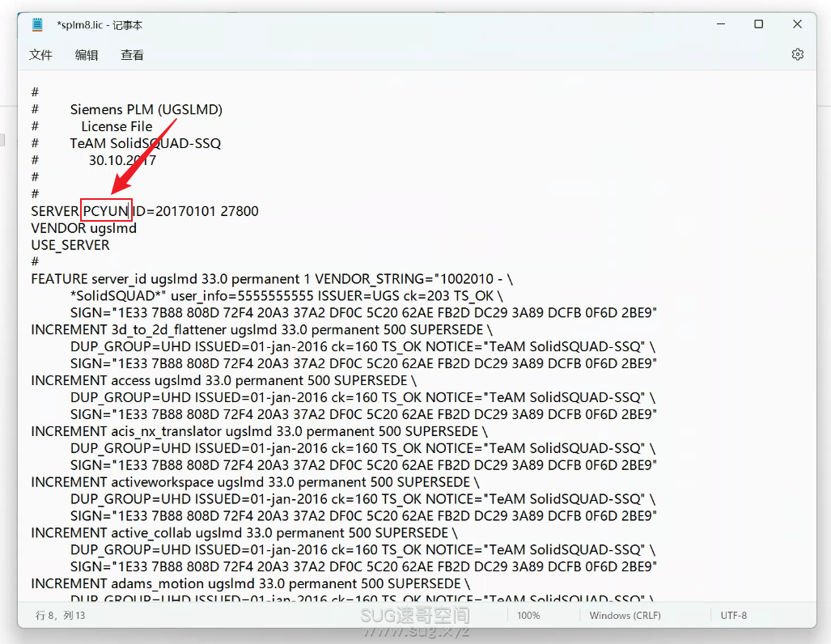Click cursor position 行 8, 列 13 status
This screenshot has width=831, height=644.
[61, 616]
